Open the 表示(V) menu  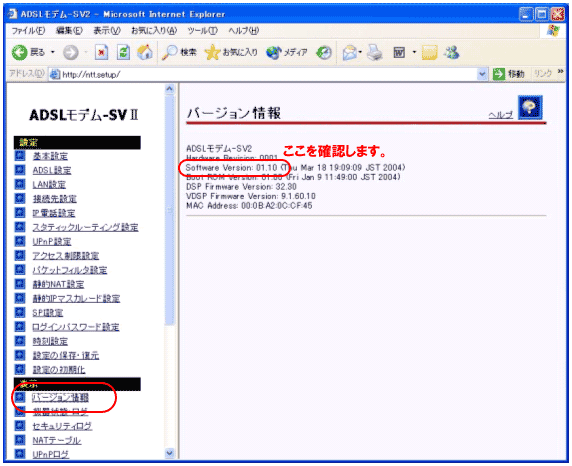107,31
